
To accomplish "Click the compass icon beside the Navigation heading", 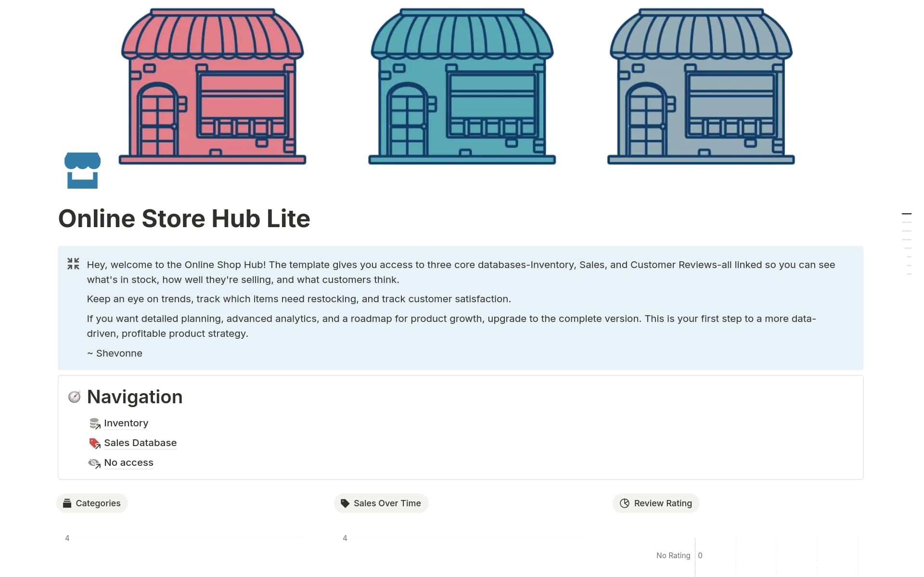I will point(75,397).
